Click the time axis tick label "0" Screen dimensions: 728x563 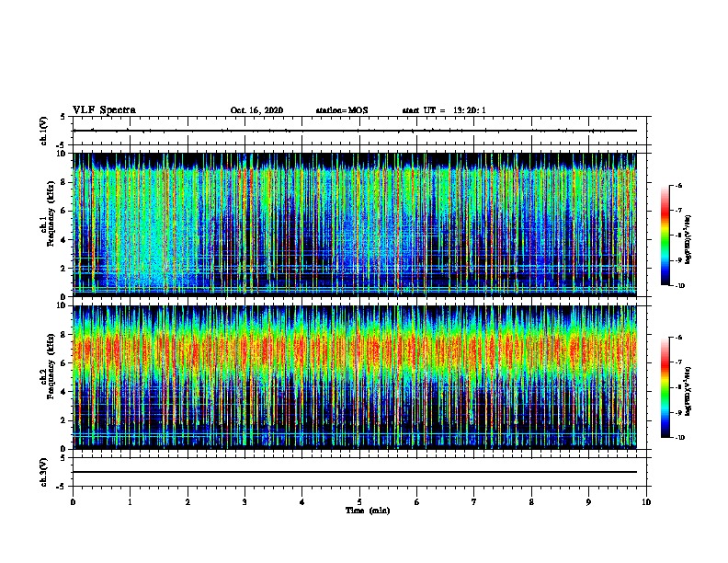[73, 502]
